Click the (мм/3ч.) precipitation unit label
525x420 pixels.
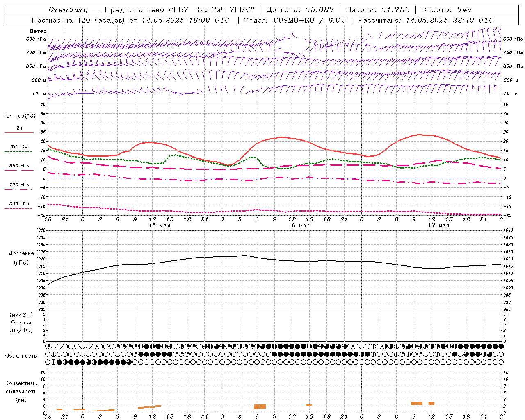(21, 315)
